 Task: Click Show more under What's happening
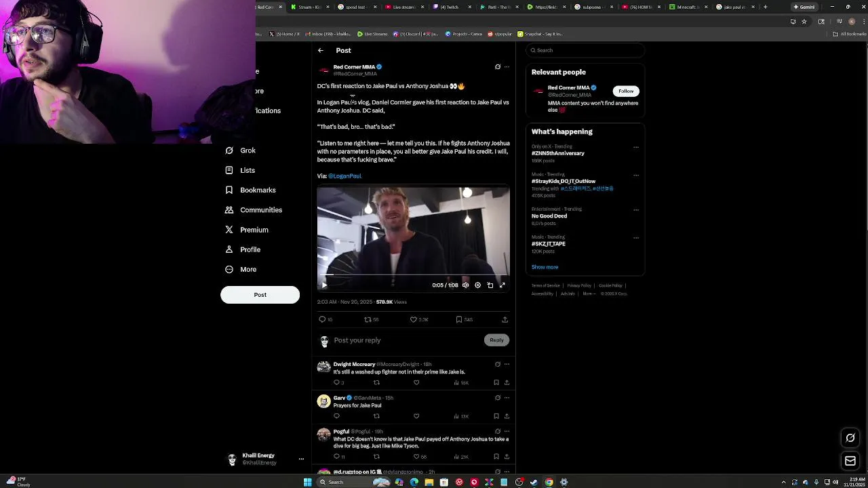(x=545, y=267)
